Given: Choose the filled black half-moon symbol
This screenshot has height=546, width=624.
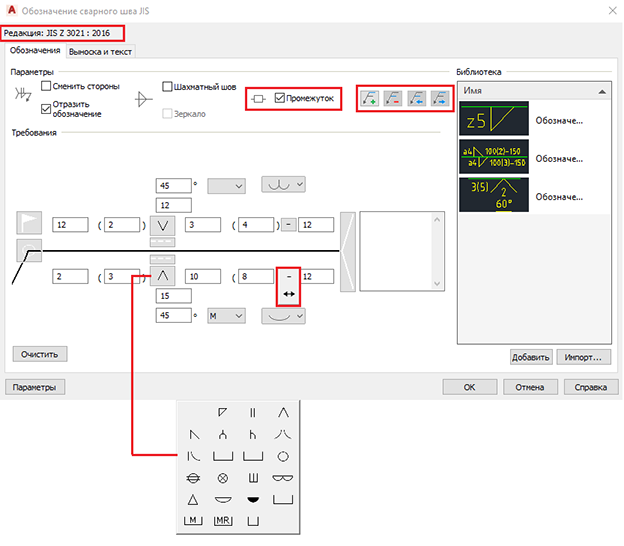Looking at the screenshot, I should (253, 500).
